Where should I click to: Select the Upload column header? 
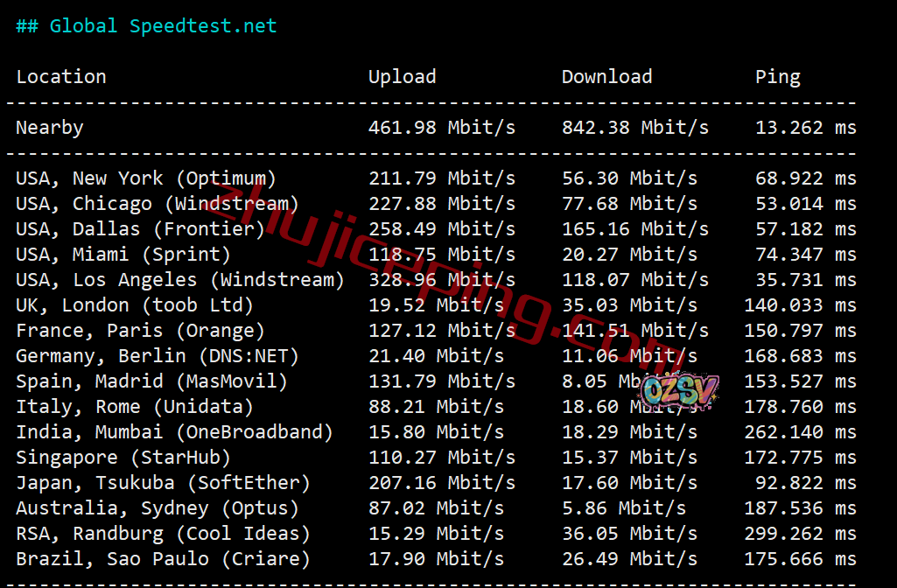(403, 77)
